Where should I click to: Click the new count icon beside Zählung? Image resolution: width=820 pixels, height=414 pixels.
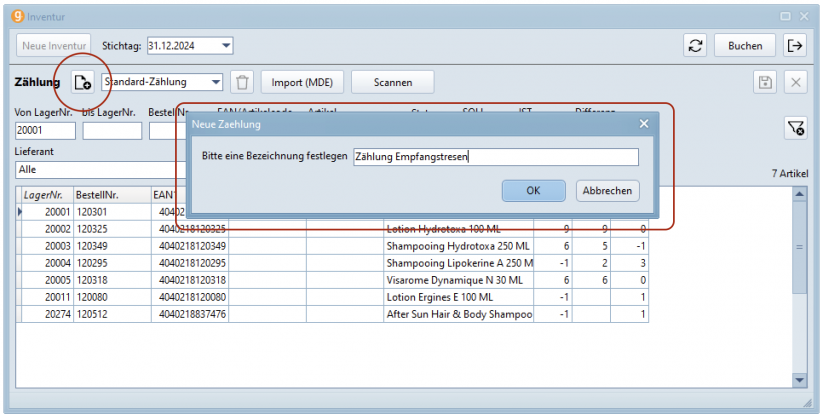[83, 82]
